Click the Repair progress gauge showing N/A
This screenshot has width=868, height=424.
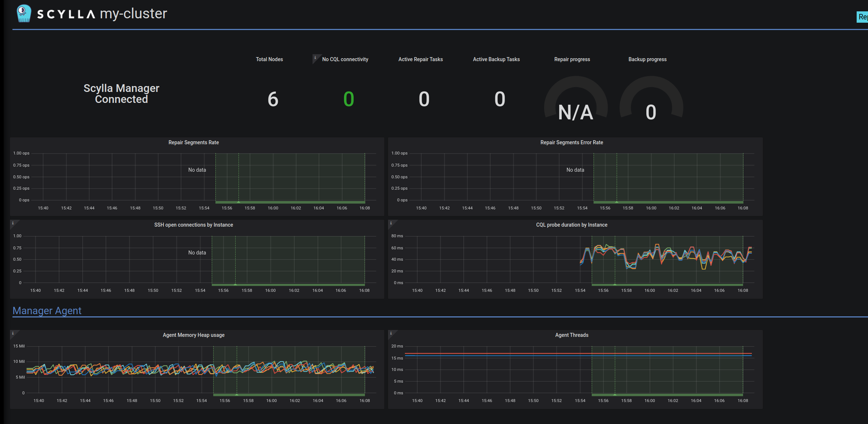[575, 112]
